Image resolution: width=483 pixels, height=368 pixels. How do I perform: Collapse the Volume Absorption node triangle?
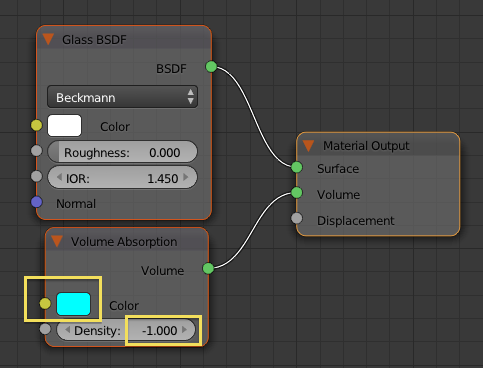(x=57, y=241)
